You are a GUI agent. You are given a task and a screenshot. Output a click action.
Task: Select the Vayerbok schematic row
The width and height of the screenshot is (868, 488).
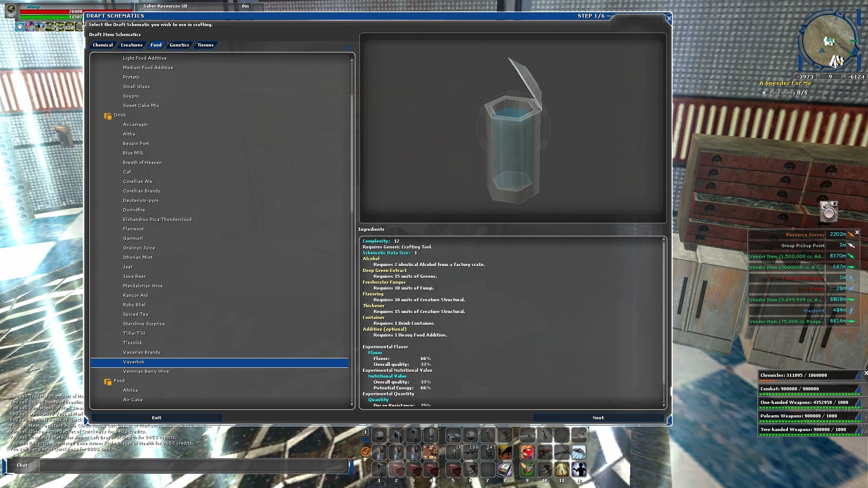[219, 362]
